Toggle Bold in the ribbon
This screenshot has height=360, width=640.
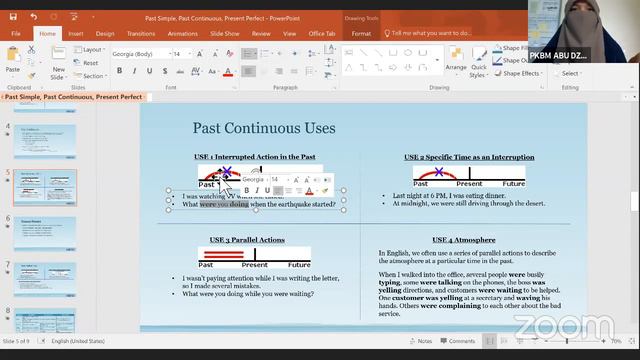coord(119,71)
